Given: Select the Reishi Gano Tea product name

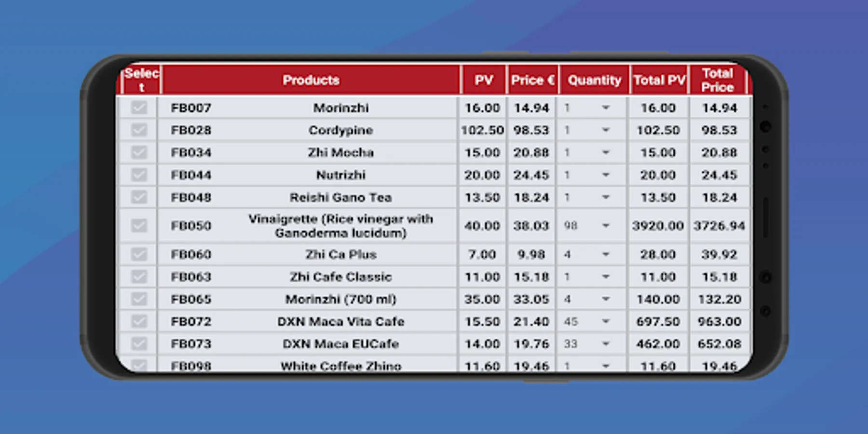Looking at the screenshot, I should tap(341, 197).
